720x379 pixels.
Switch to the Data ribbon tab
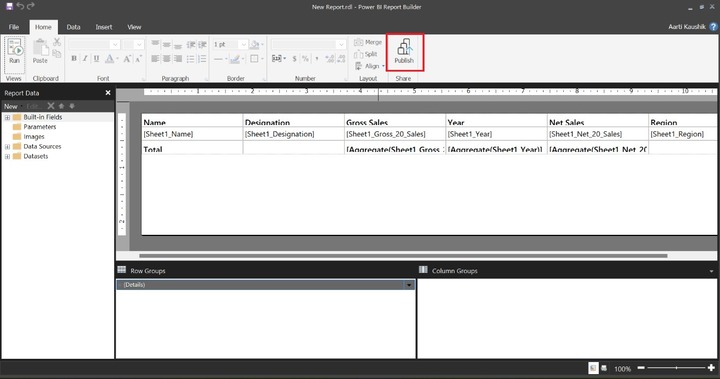point(73,27)
